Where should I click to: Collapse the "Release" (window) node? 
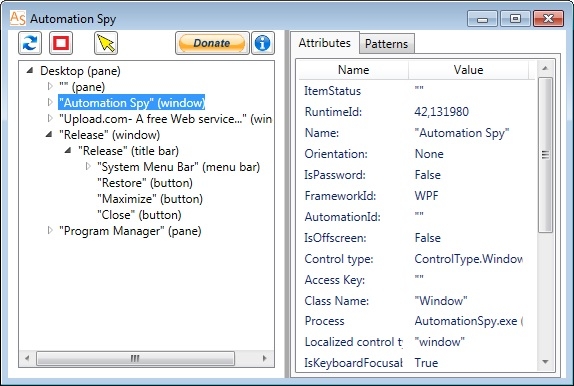click(x=49, y=134)
